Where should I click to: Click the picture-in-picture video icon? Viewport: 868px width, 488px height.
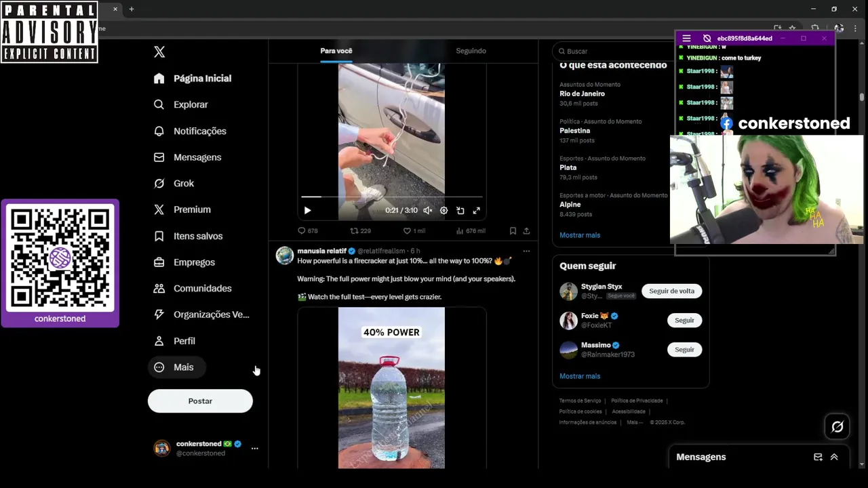pos(460,211)
